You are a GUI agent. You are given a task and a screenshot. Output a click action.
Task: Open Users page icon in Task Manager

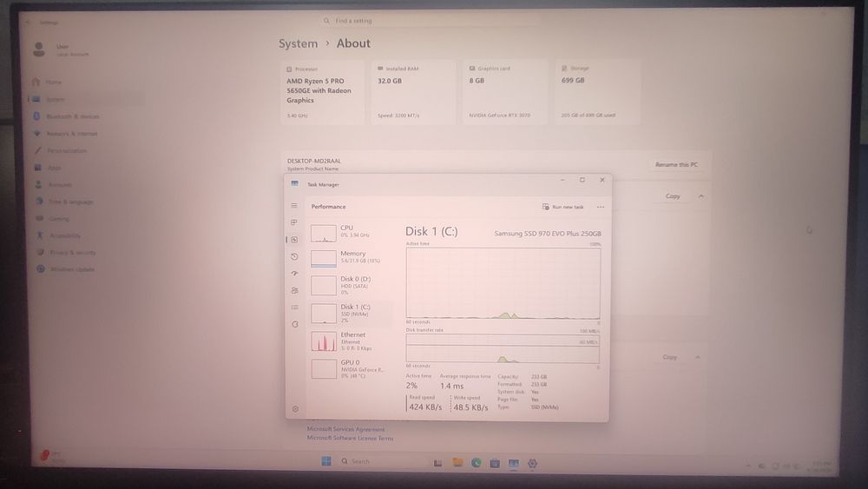tap(294, 290)
